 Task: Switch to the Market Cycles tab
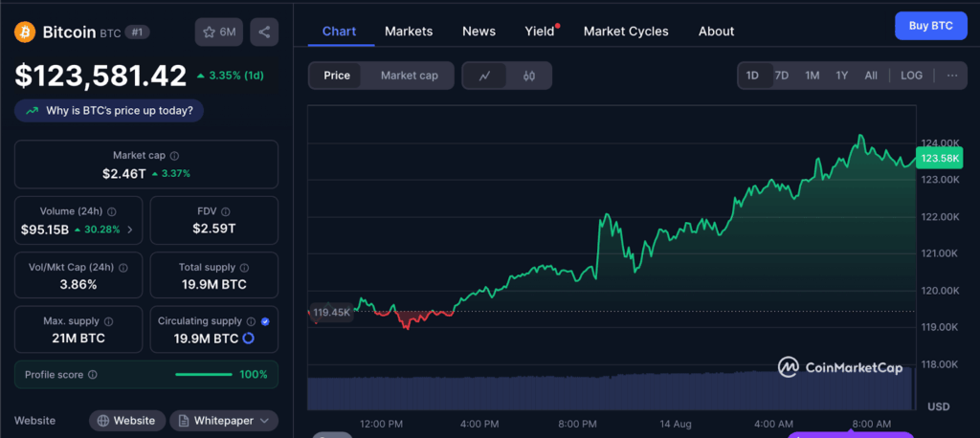click(x=626, y=32)
